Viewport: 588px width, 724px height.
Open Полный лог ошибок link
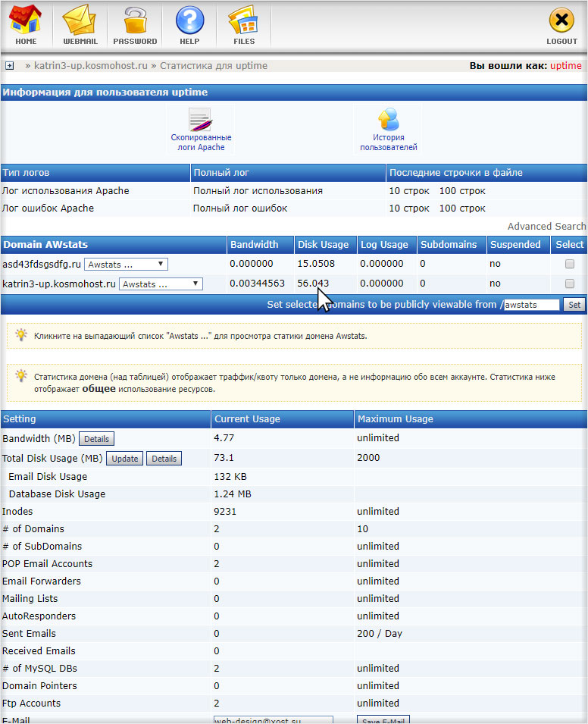(x=240, y=208)
